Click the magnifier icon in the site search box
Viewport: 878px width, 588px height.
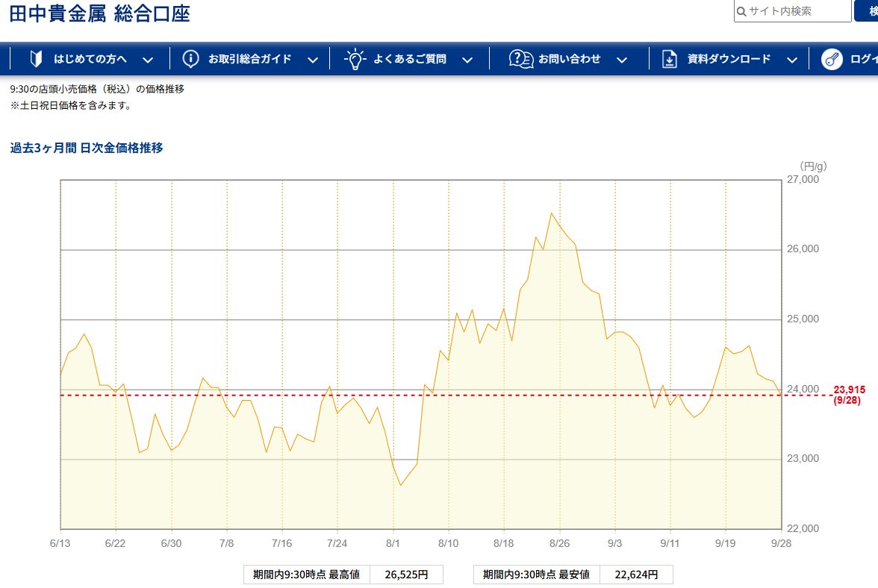tap(741, 11)
